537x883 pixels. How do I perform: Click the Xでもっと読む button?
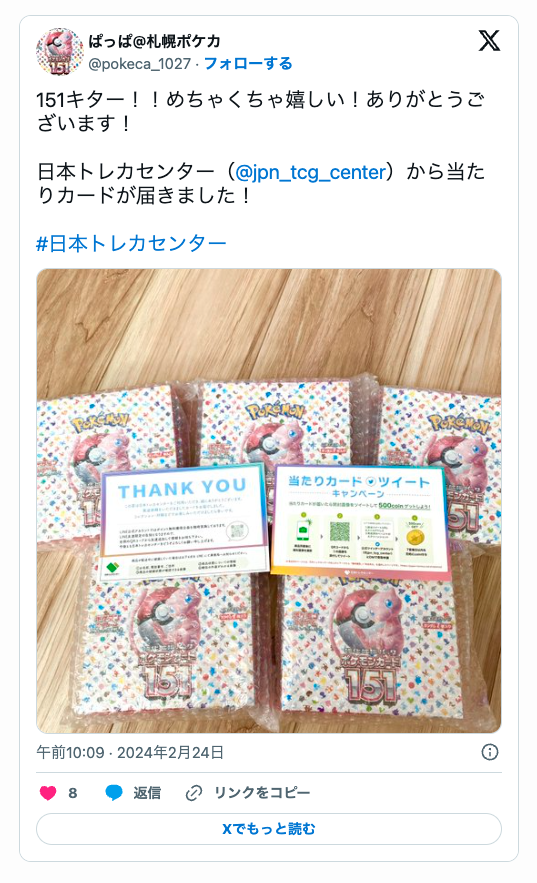pyautogui.click(x=268, y=829)
